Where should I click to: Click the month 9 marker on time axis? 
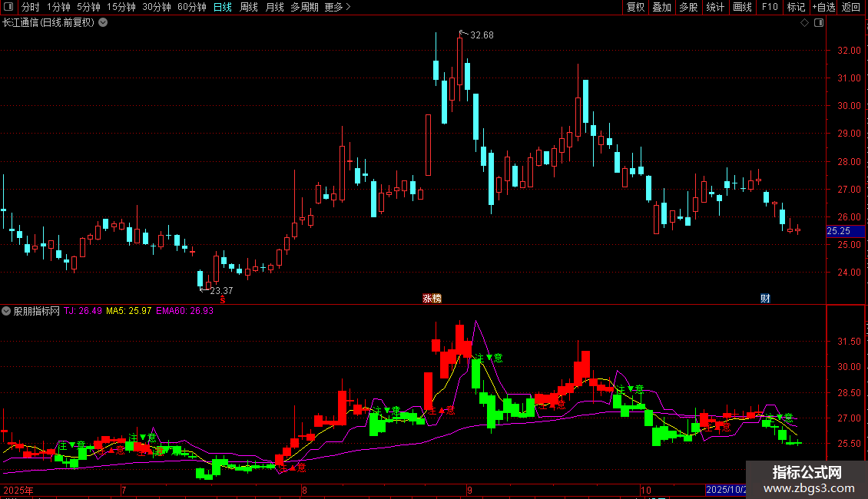(x=469, y=490)
